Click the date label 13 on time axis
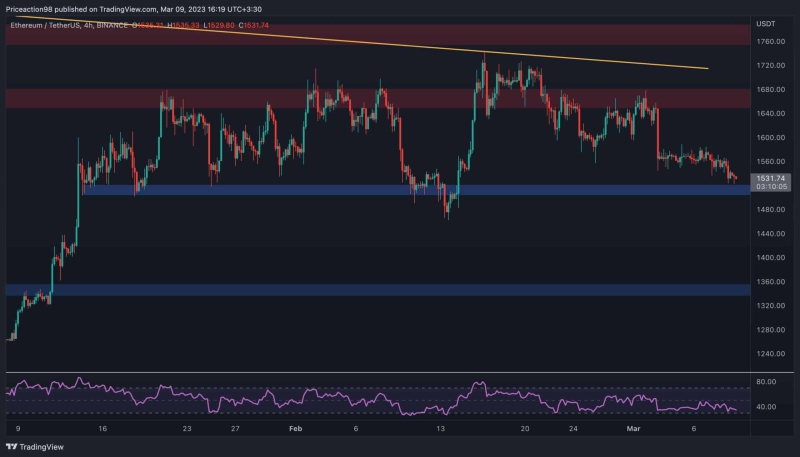 pos(440,428)
